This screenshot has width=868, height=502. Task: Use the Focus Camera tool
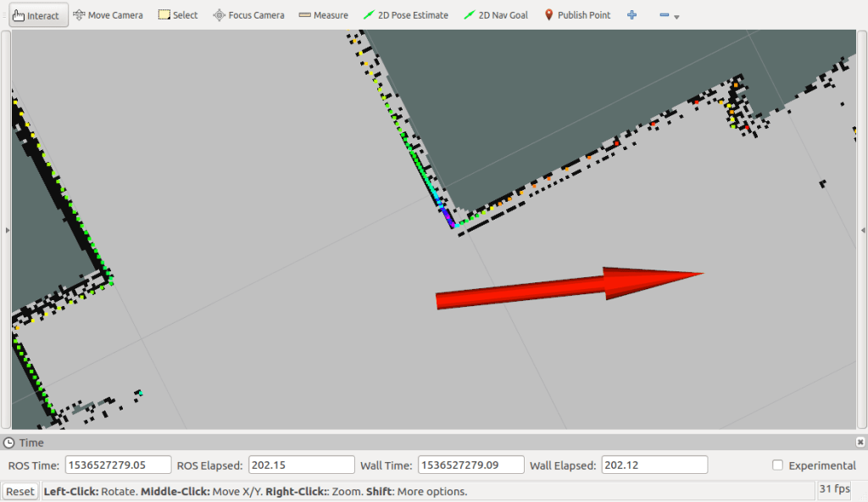point(248,14)
